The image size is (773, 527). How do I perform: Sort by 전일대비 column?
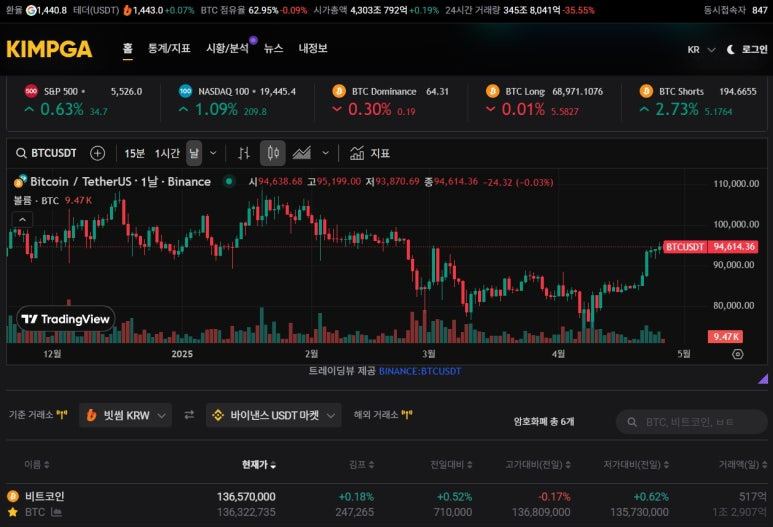(x=451, y=464)
